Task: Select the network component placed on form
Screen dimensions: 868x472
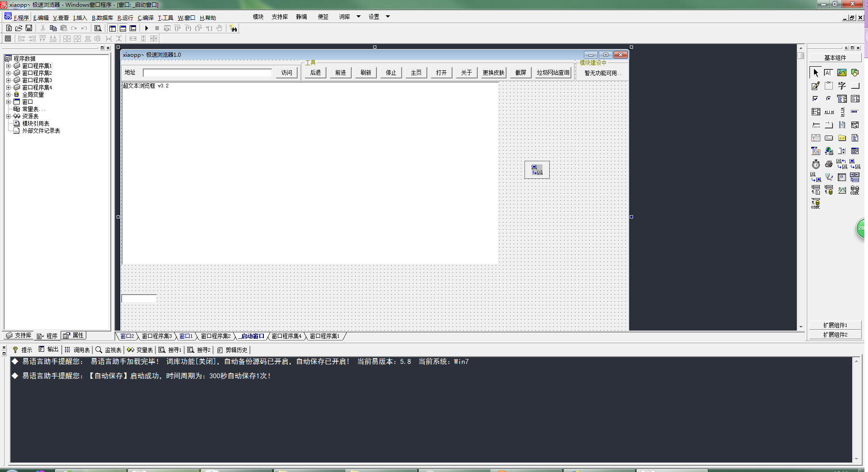Action: 537,170
